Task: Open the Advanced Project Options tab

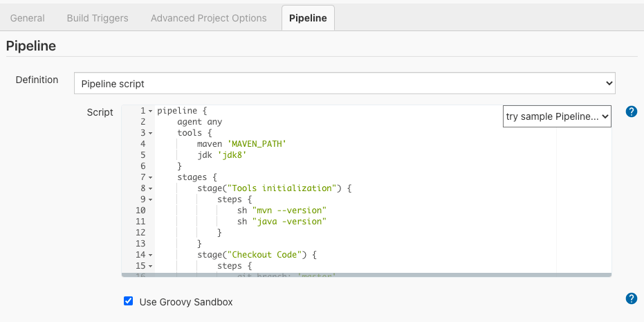Action: [x=208, y=18]
